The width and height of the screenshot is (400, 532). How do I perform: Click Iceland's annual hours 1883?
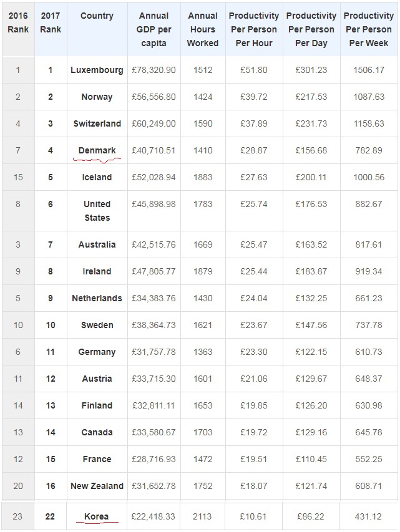203,178
